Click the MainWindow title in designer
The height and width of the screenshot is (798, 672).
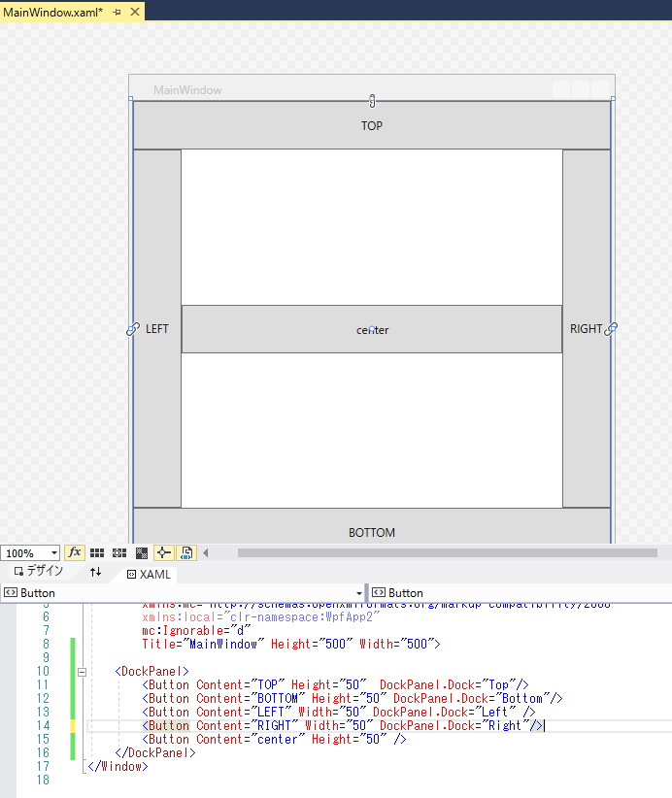pos(187,90)
